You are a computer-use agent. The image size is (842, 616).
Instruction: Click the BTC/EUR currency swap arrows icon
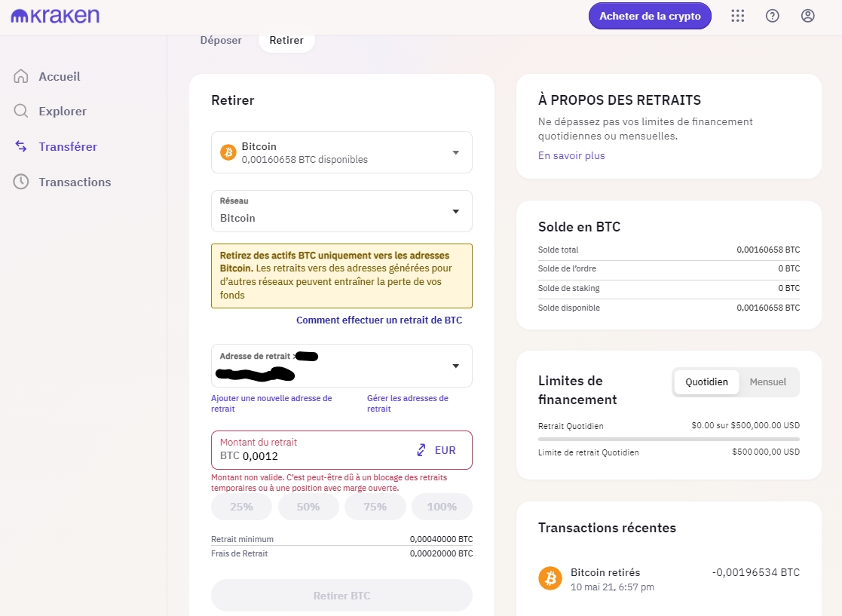click(421, 450)
